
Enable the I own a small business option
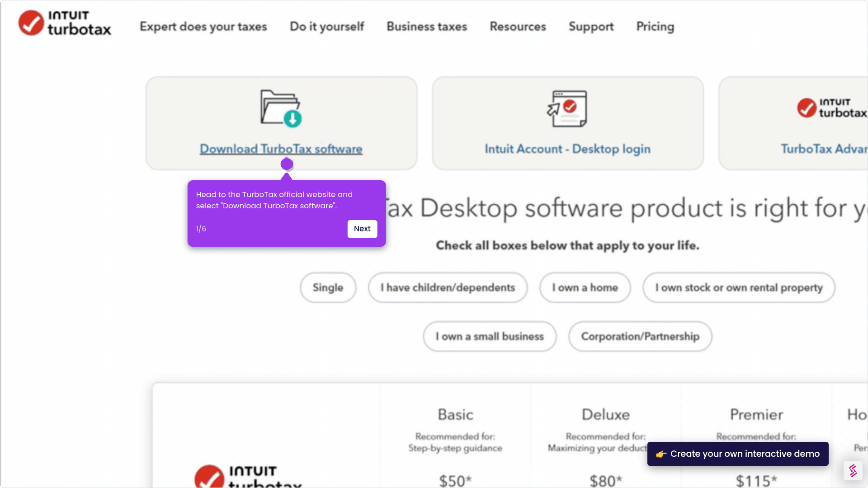489,336
